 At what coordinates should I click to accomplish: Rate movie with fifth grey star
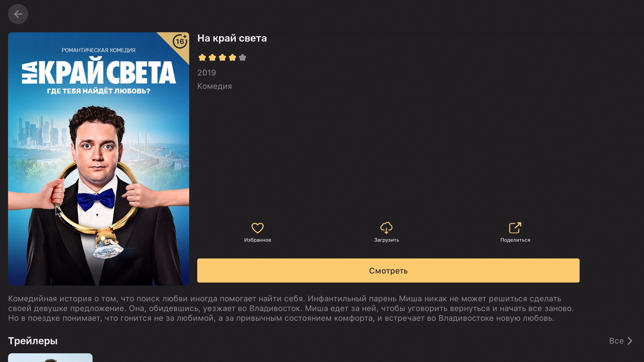[243, 58]
